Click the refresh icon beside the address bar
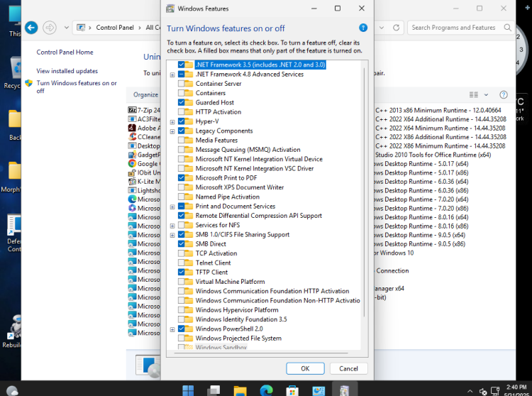 pyautogui.click(x=396, y=28)
